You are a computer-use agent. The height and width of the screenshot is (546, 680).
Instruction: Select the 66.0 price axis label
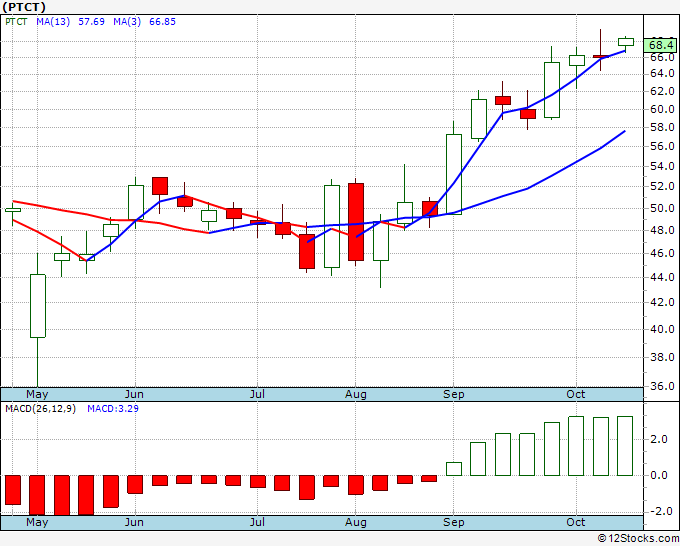tap(662, 58)
